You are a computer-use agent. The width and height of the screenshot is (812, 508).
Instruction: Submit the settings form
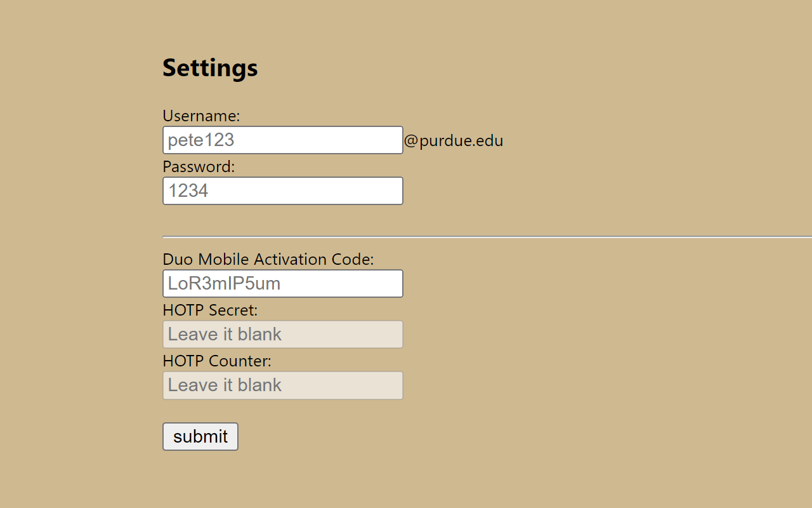[x=200, y=437]
